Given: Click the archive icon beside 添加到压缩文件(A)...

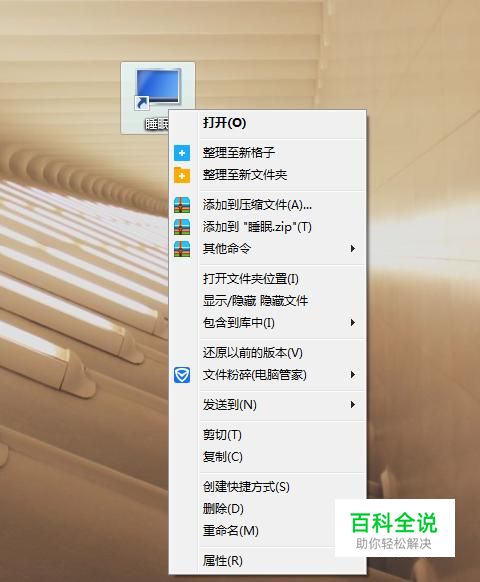Looking at the screenshot, I should pos(182,205).
